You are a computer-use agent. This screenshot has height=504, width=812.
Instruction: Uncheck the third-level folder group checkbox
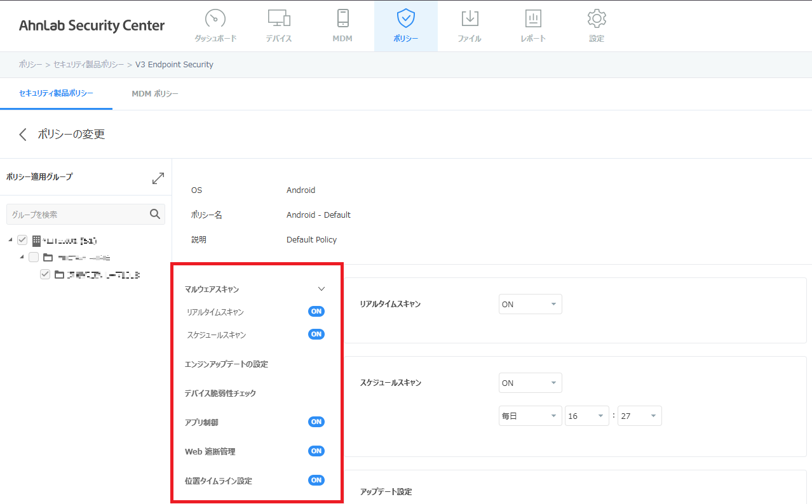(x=45, y=274)
